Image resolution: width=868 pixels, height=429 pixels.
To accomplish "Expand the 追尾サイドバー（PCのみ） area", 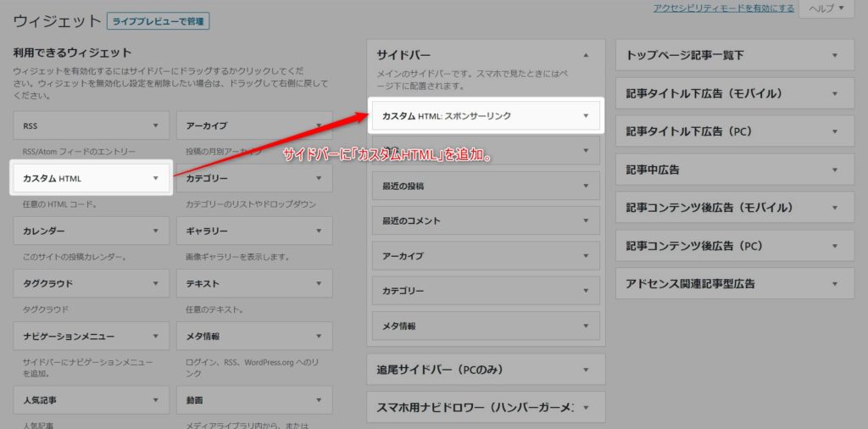I will point(586,370).
